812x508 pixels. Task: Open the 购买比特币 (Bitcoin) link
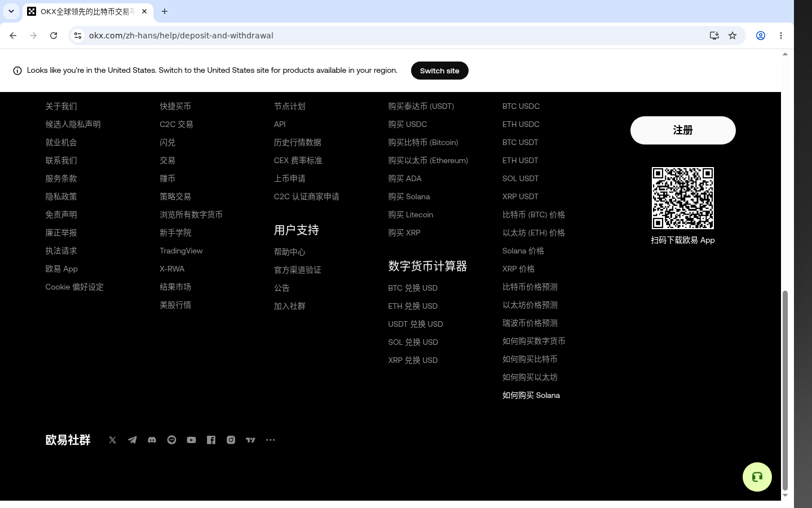(423, 142)
